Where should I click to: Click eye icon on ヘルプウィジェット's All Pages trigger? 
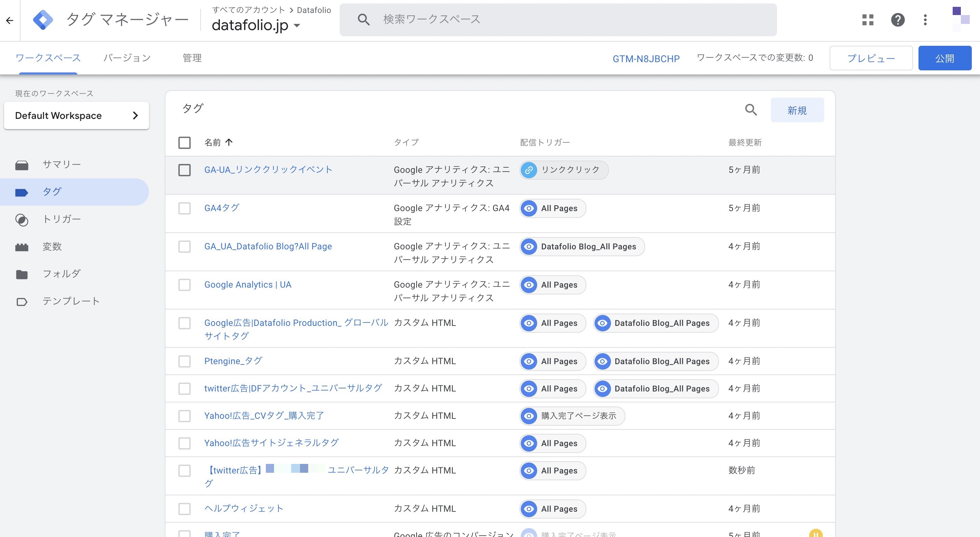pos(529,509)
